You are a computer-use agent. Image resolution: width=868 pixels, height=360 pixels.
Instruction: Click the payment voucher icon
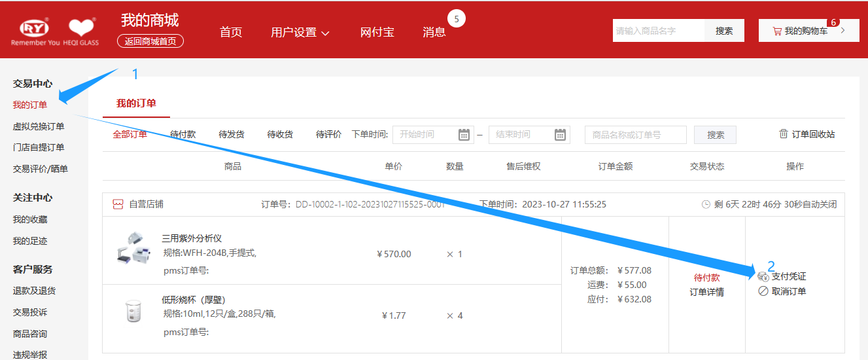coord(763,277)
